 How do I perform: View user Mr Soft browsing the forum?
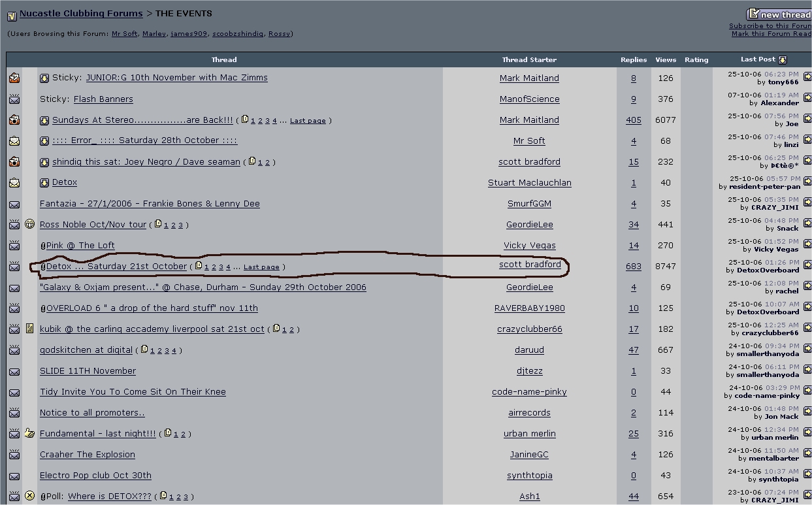point(124,34)
